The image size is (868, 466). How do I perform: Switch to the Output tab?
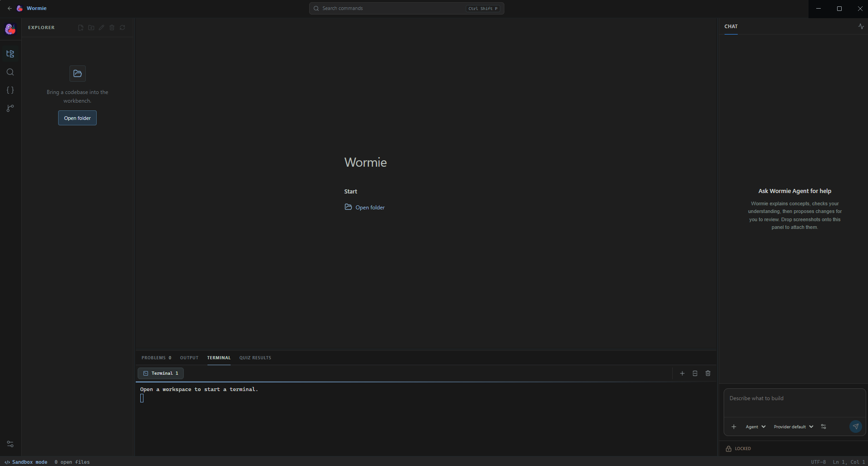[189, 358]
